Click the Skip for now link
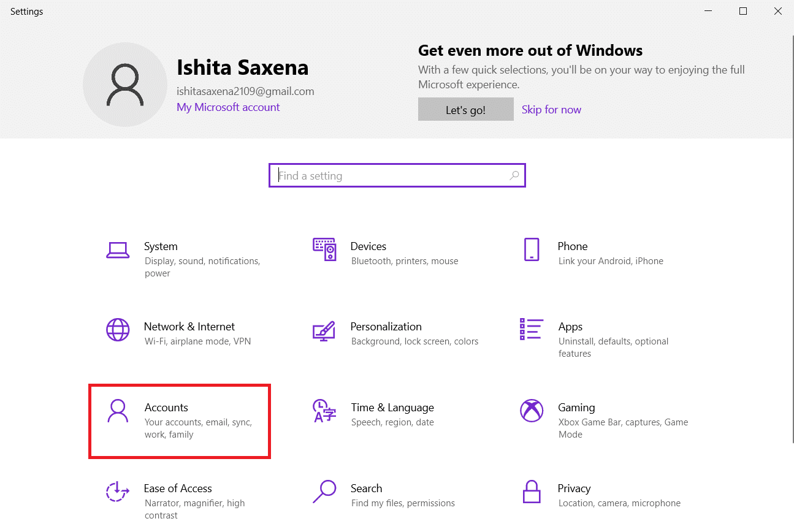The height and width of the screenshot is (532, 794). tap(551, 110)
